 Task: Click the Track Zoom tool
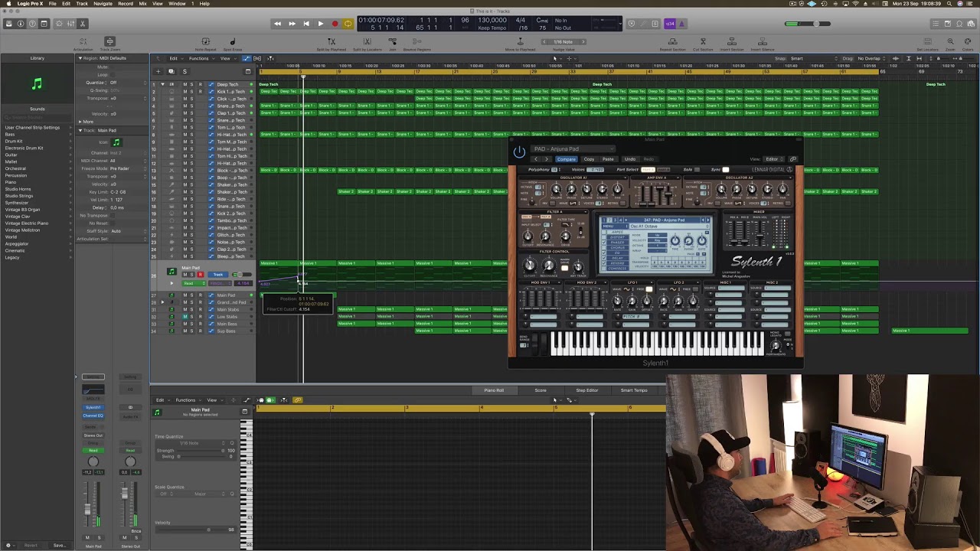(x=109, y=42)
